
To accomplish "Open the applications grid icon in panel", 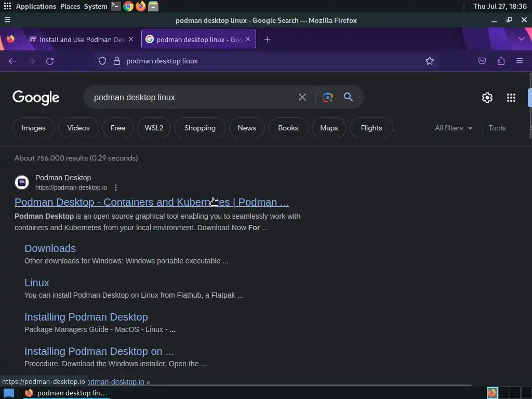I will coord(7,6).
